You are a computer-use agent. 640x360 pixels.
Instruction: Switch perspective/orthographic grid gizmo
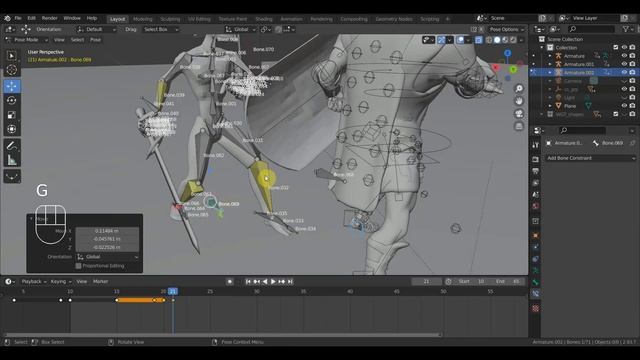[519, 126]
